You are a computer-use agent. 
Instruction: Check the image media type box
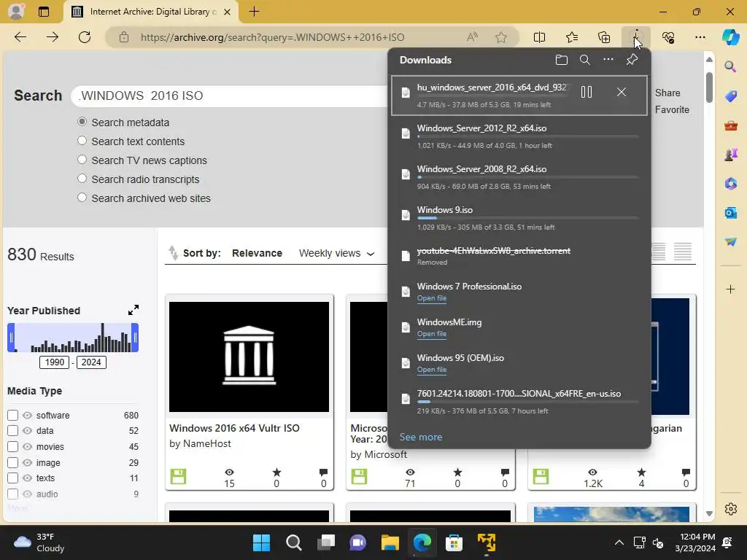pos(13,462)
